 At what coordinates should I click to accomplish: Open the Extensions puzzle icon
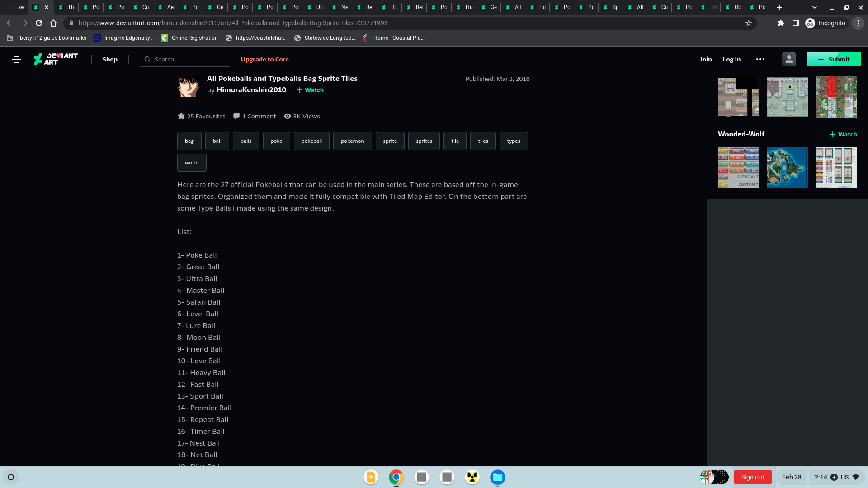tap(781, 23)
